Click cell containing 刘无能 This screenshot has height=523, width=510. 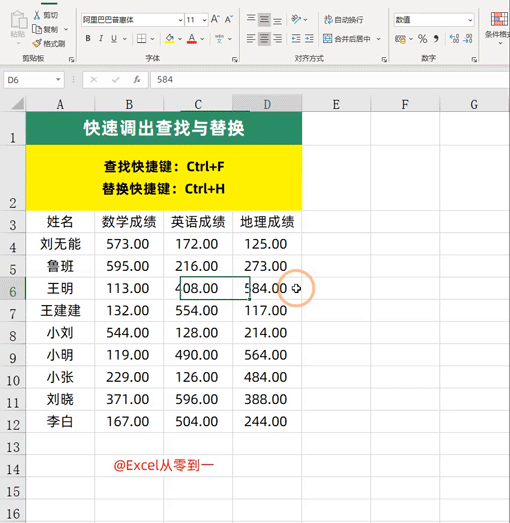point(60,244)
